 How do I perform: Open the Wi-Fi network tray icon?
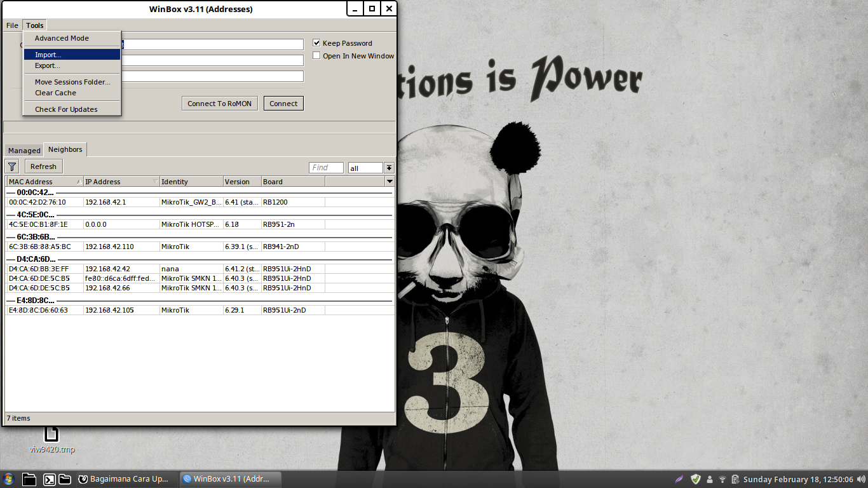point(722,479)
